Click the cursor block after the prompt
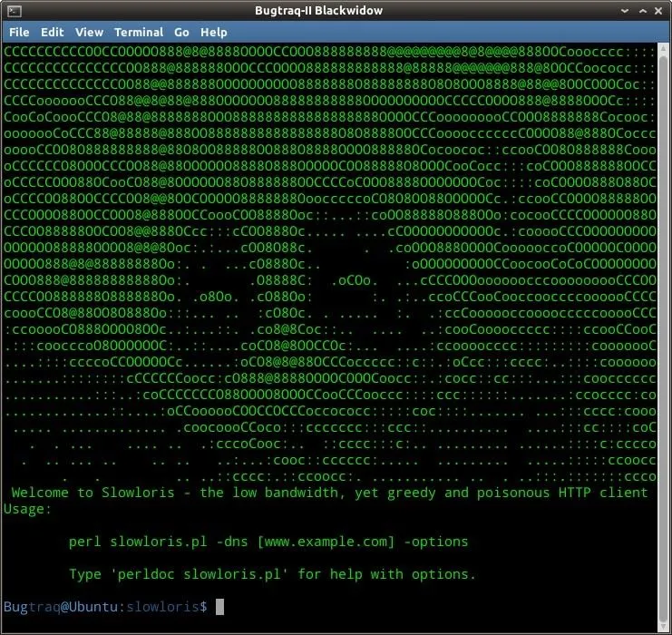The height and width of the screenshot is (635, 672). (219, 607)
